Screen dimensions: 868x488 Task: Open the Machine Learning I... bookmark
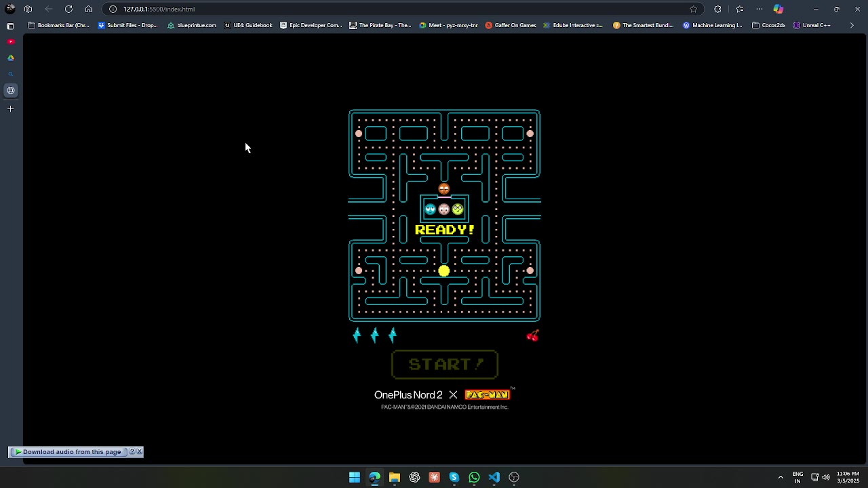pos(712,25)
